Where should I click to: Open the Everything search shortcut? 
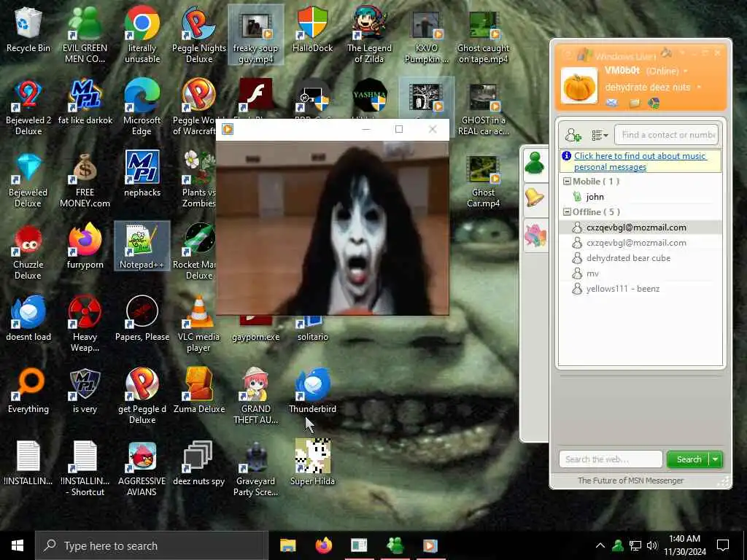click(28, 391)
